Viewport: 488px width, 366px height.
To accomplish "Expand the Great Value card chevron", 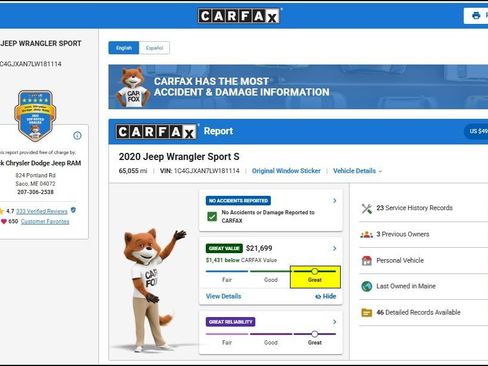I will (x=335, y=248).
